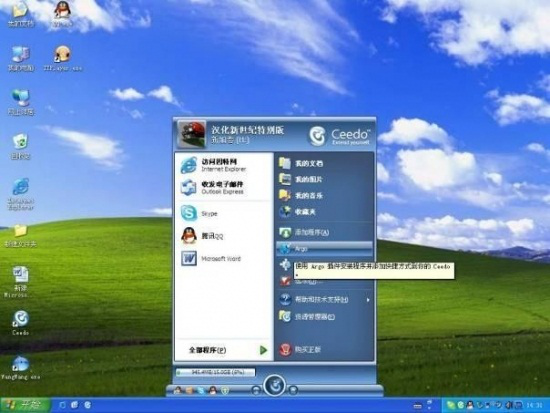550x413 pixels.
Task: Open 收藏夹 favorites in Ceedo menu
Action: (x=324, y=212)
